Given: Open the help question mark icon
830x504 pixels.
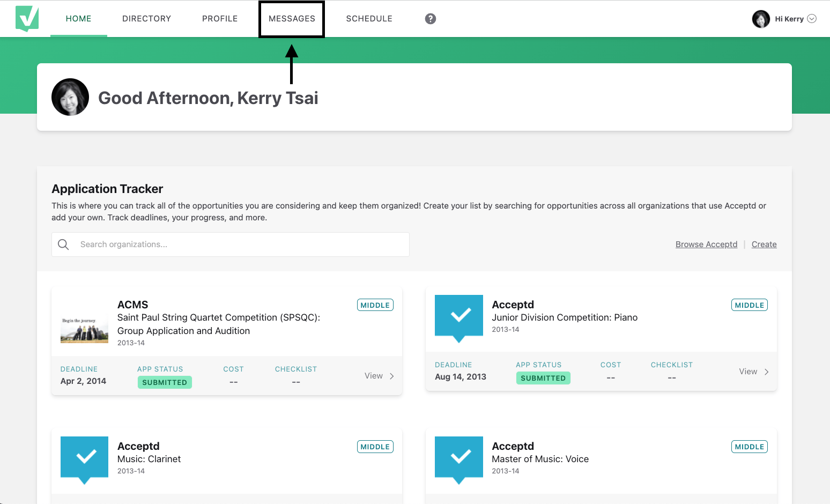Looking at the screenshot, I should (x=431, y=19).
